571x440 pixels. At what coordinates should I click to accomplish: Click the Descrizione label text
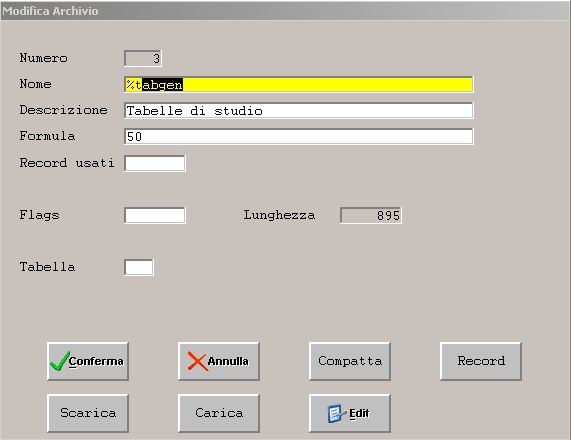click(x=63, y=110)
